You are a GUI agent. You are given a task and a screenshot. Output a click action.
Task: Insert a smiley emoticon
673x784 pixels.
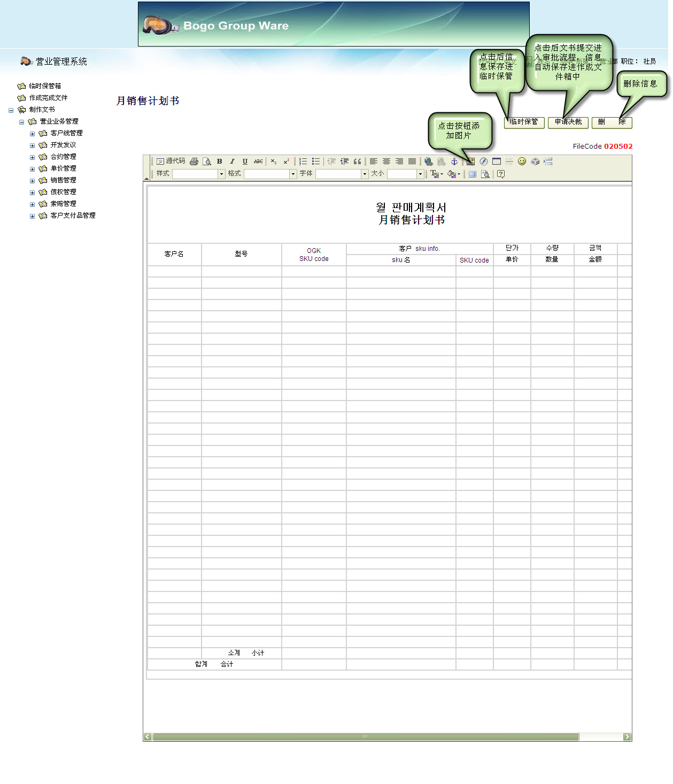(522, 162)
